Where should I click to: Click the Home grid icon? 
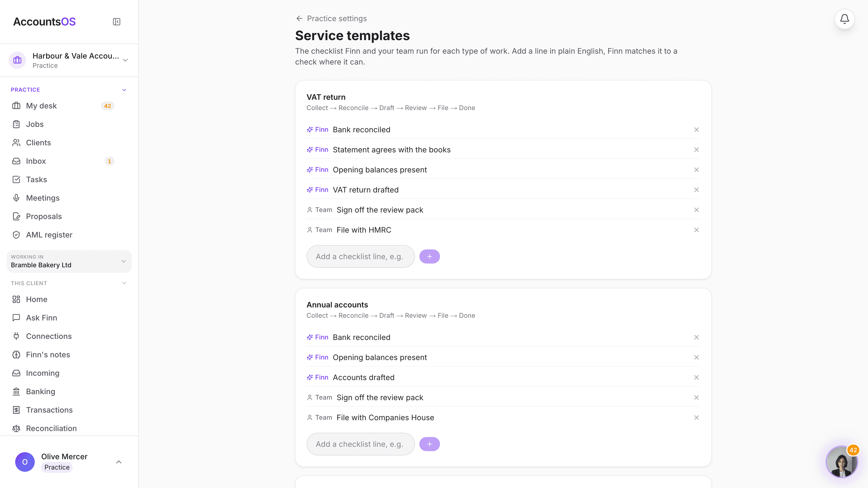click(x=16, y=299)
